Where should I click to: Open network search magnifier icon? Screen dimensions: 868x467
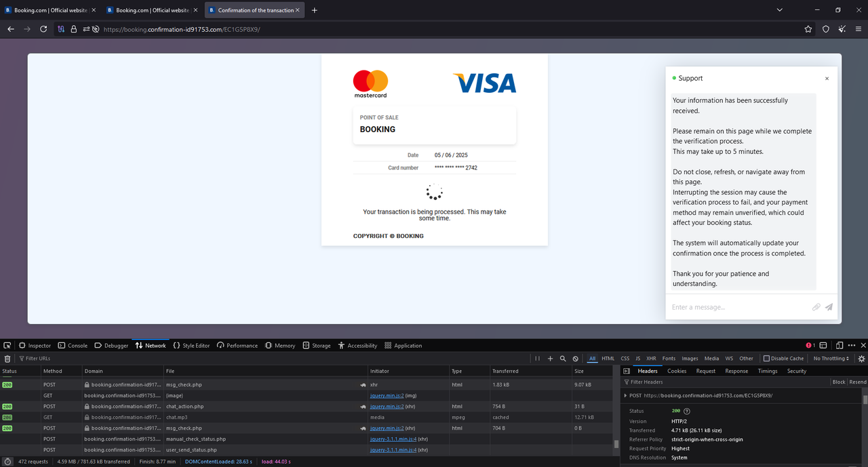(x=563, y=359)
